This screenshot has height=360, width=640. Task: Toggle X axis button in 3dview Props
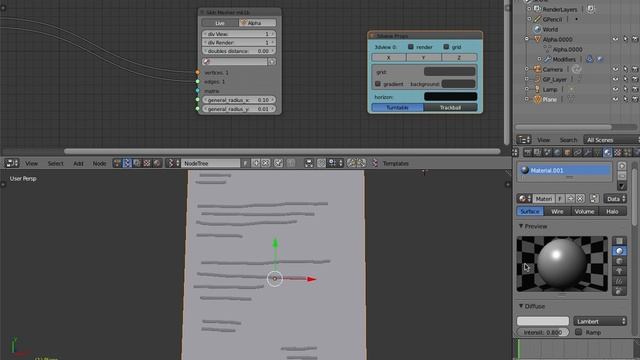coord(389,58)
